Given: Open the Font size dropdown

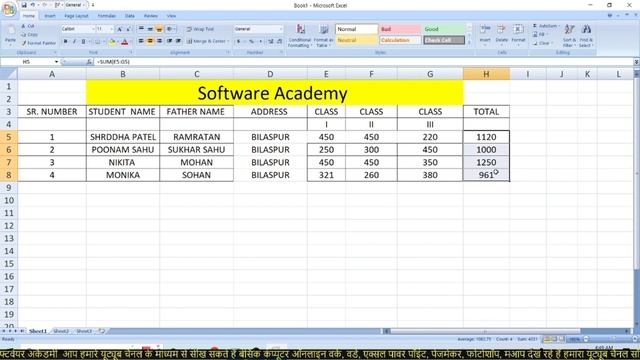Looking at the screenshot, I should tap(111, 29).
